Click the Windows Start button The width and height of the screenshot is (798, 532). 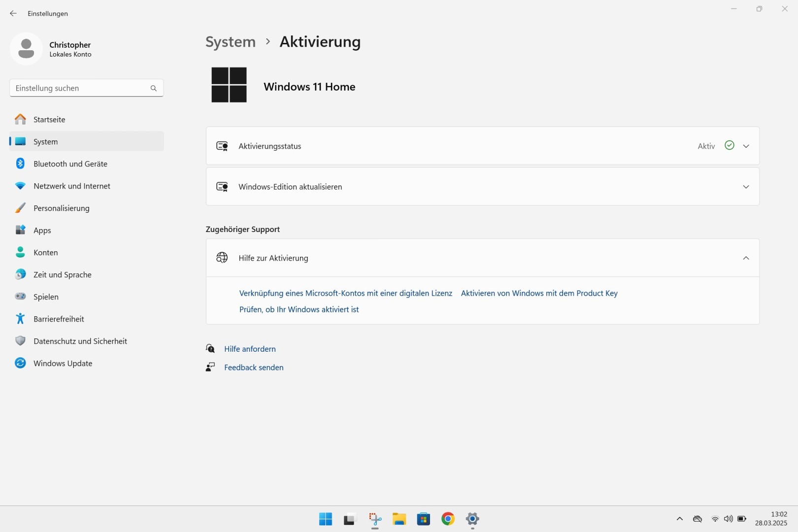tap(325, 519)
